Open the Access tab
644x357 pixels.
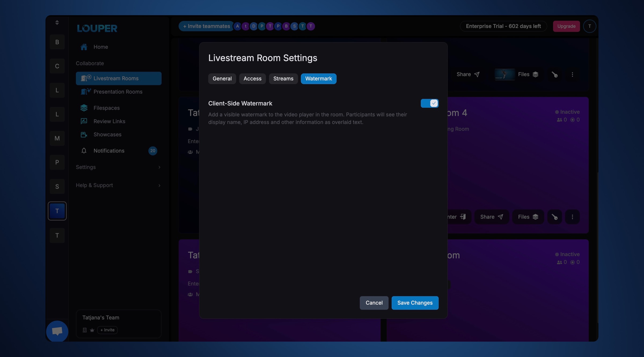252,79
